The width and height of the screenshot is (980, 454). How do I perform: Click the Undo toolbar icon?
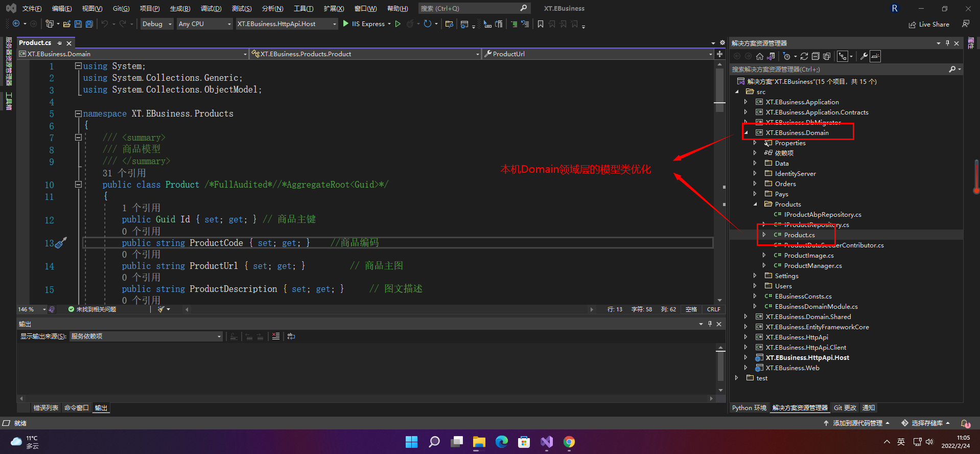click(105, 24)
